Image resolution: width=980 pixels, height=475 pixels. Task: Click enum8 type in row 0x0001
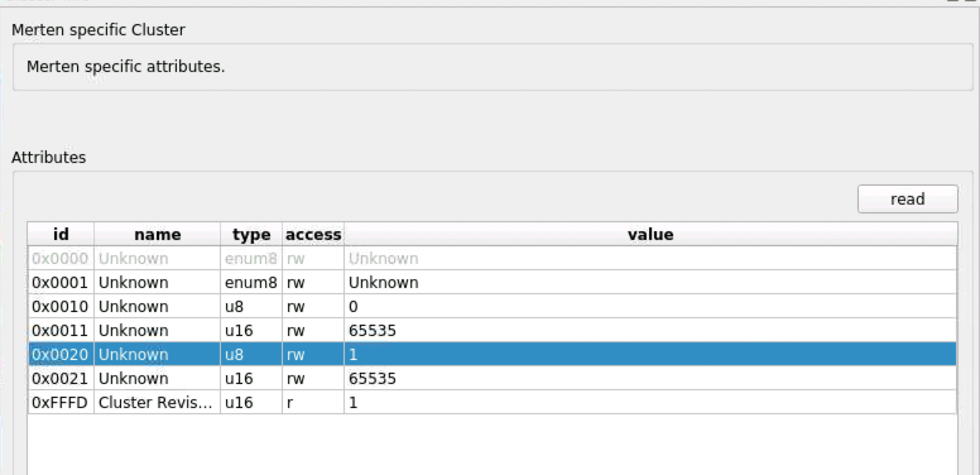coord(251,282)
